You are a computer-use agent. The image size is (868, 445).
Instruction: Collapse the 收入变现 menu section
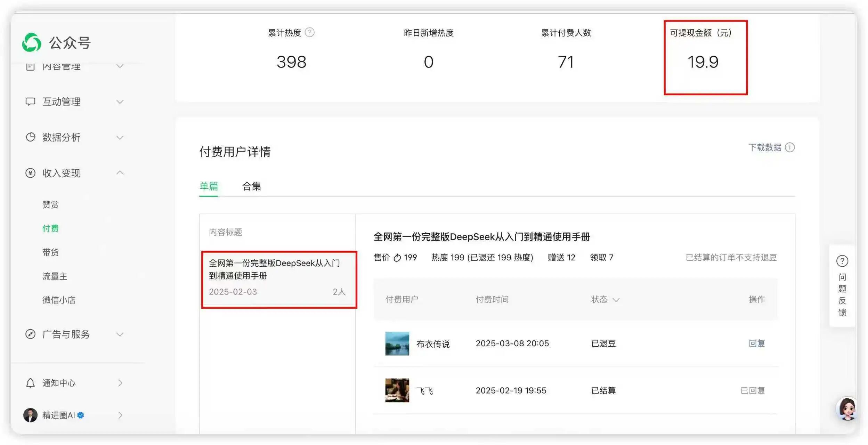(120, 172)
